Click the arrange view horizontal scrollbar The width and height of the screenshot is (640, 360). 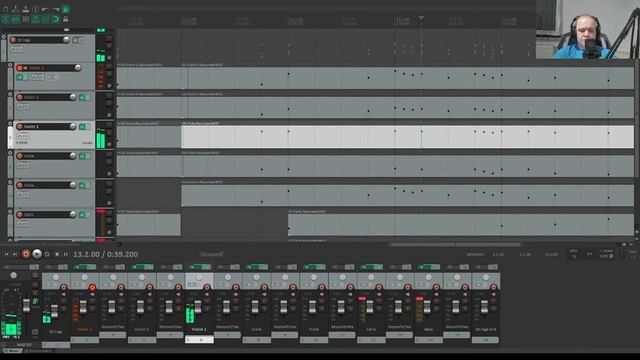(455, 244)
